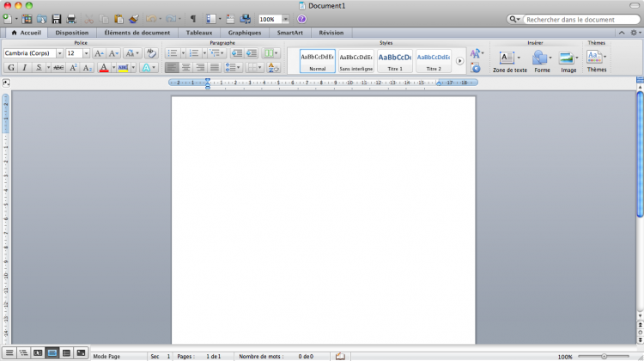644x361 pixels.
Task: Switch to the Disposition tab
Action: click(71, 33)
